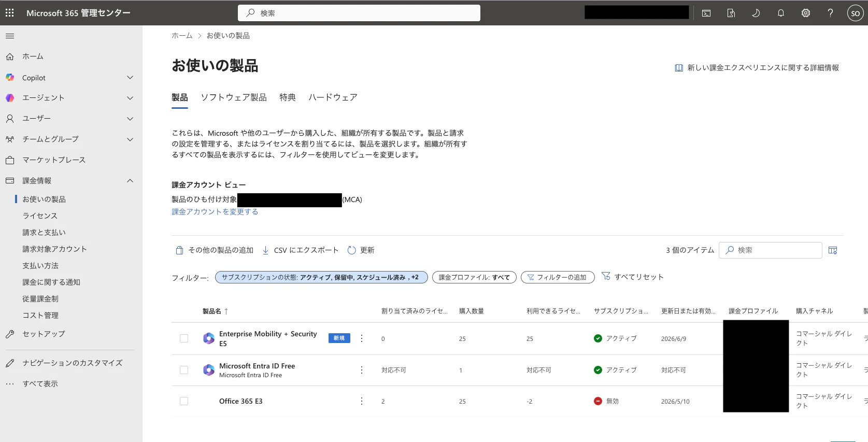
Task: Click more actions for Enterprise Mobility + Security E5
Action: click(x=362, y=338)
